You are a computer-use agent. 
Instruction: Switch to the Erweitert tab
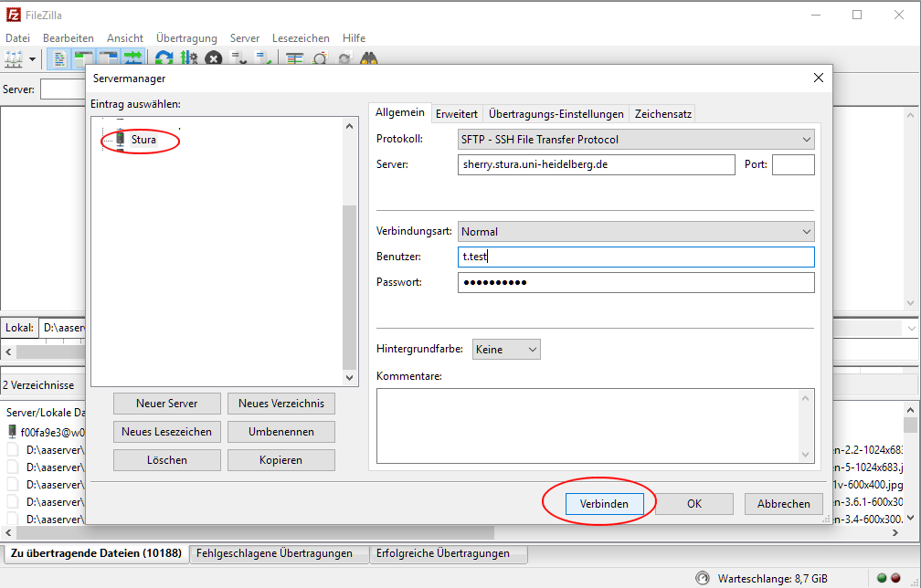tap(457, 114)
